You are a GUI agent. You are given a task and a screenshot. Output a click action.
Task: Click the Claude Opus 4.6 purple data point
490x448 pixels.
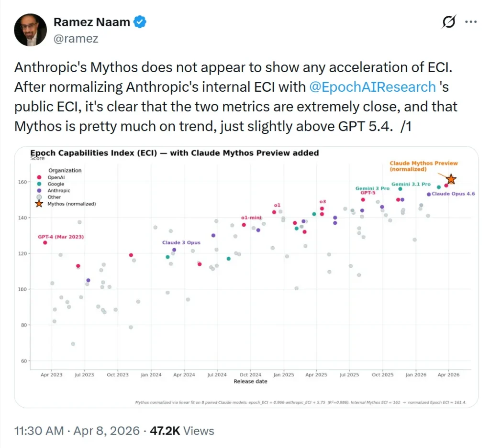pos(429,194)
